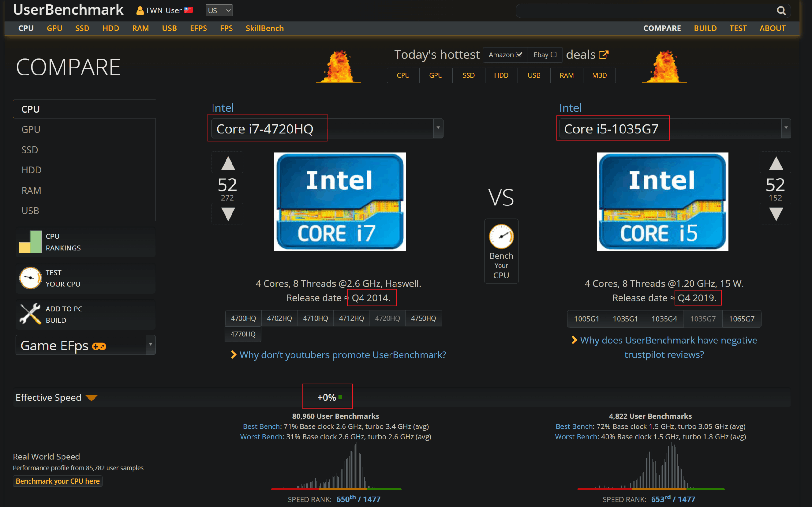The image size is (812, 507).
Task: Toggle the Ebay deals checkbox
Action: (x=553, y=54)
